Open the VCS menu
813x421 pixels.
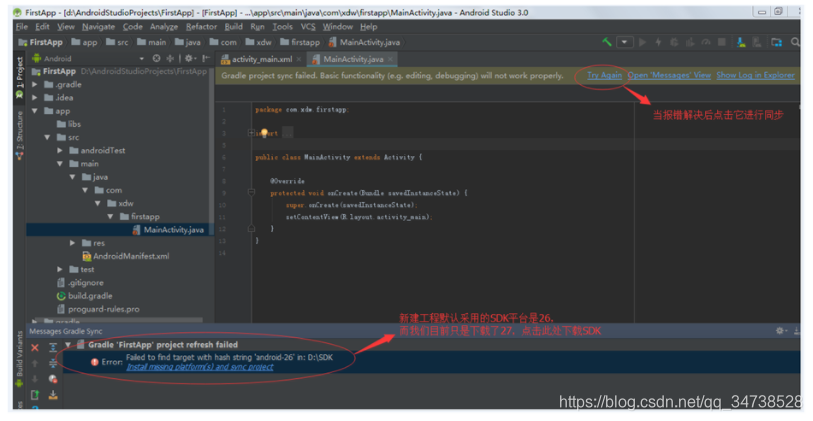pos(308,26)
